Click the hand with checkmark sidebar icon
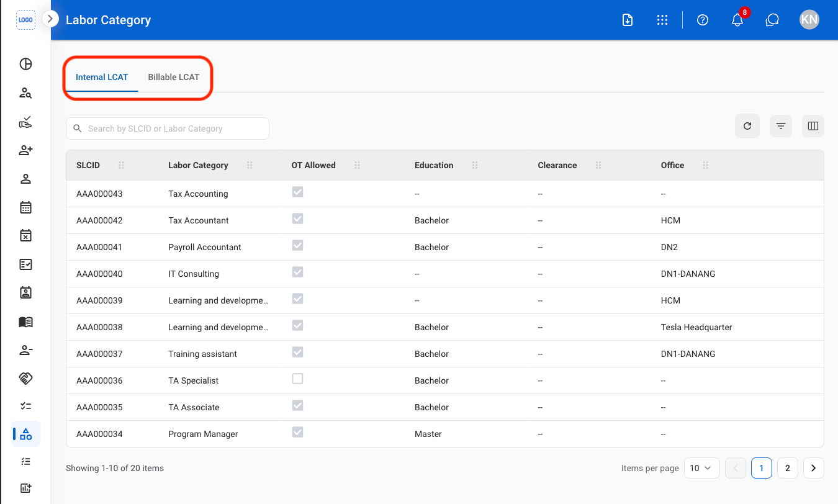The image size is (838, 504). click(x=25, y=122)
